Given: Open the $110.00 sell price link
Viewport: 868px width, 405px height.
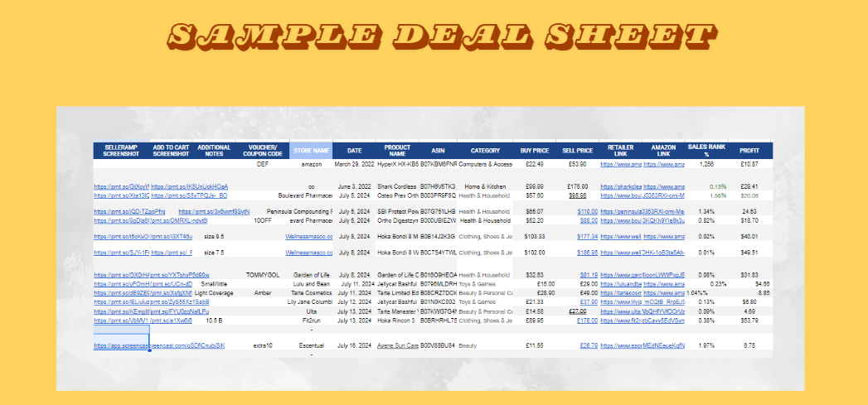Looking at the screenshot, I should (587, 211).
